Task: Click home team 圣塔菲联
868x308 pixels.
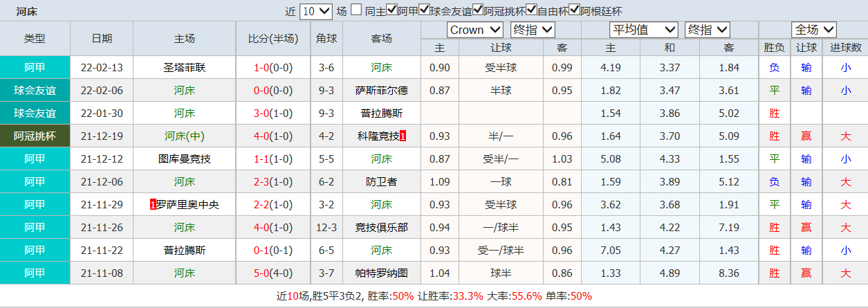Action: (x=184, y=68)
